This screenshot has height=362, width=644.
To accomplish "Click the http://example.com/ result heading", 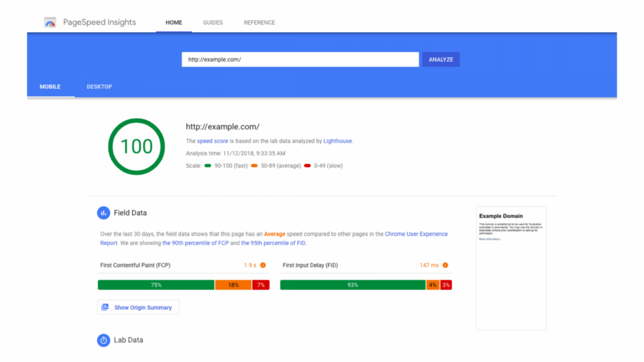I will click(x=223, y=127).
